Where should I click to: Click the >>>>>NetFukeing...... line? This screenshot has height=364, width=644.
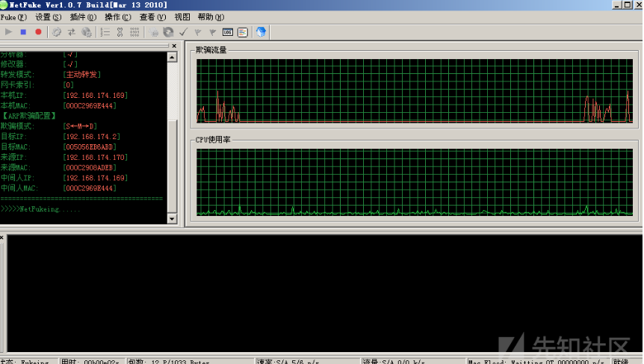(40, 209)
